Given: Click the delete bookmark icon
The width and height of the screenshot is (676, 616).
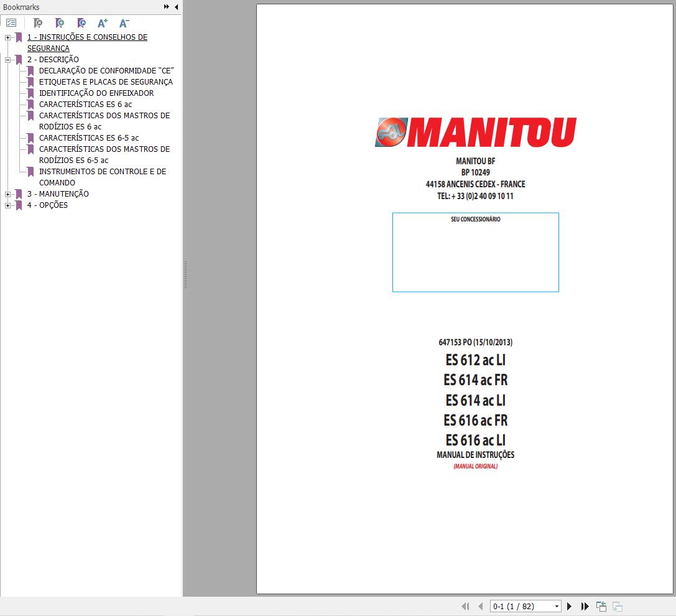Looking at the screenshot, I should coord(38,23).
